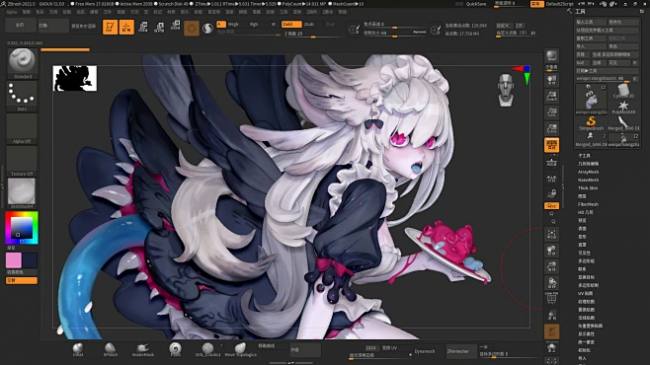Click the Frame button on right shelf
This screenshot has height=365, width=650.
pyautogui.click(x=551, y=234)
